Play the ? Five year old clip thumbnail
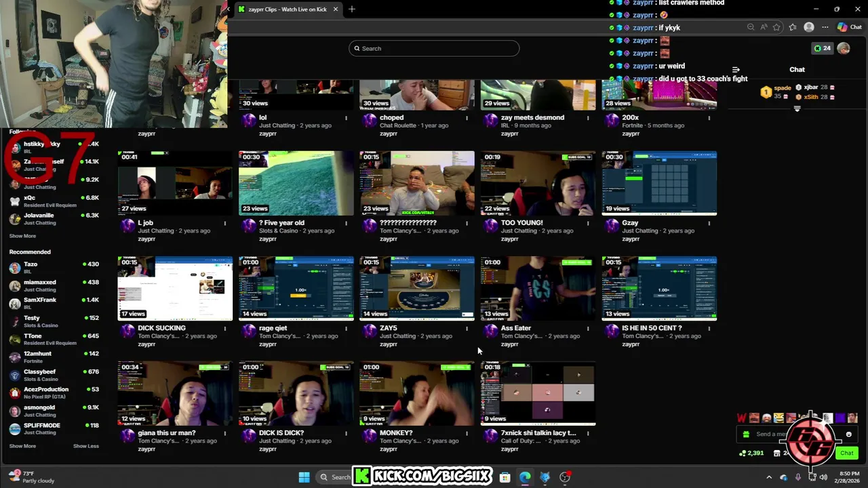Viewport: 868px width, 488px height. pyautogui.click(x=296, y=183)
